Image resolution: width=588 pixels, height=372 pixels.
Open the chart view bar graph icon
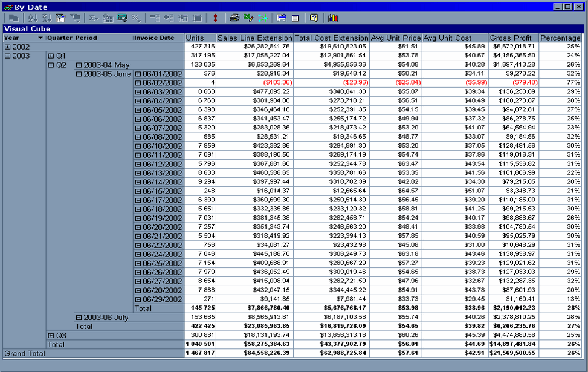(333, 18)
